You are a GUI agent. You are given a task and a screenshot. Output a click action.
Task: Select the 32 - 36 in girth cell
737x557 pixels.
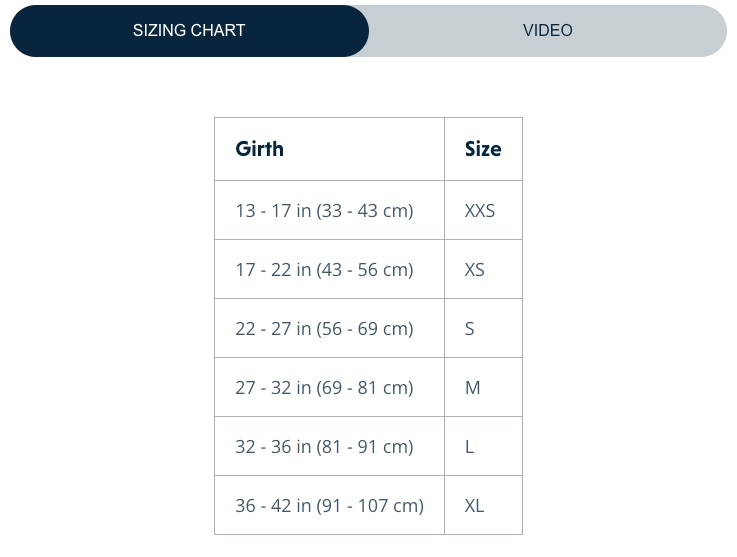329,446
